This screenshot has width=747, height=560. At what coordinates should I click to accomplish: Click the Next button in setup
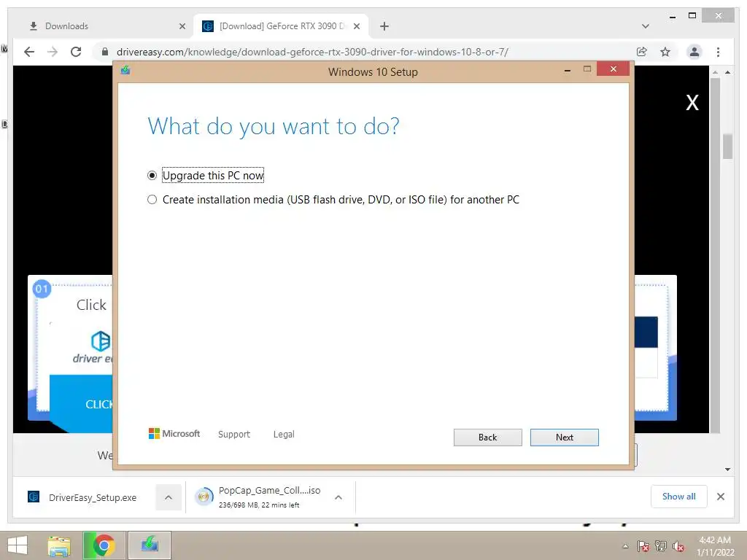564,437
